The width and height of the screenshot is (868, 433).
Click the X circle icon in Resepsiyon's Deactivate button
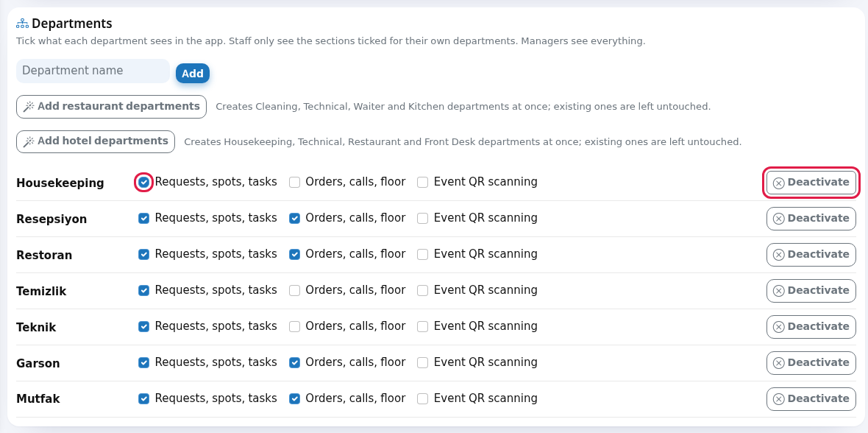778,219
